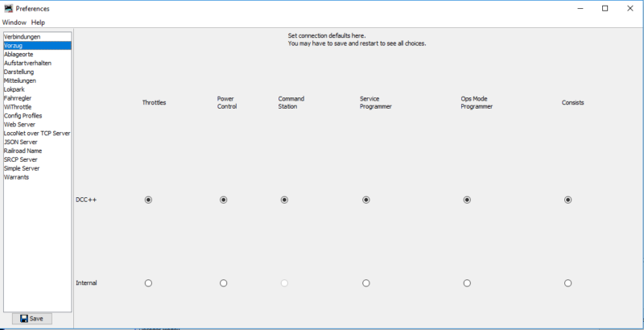Select DCC++ radio for Command Station

point(284,200)
